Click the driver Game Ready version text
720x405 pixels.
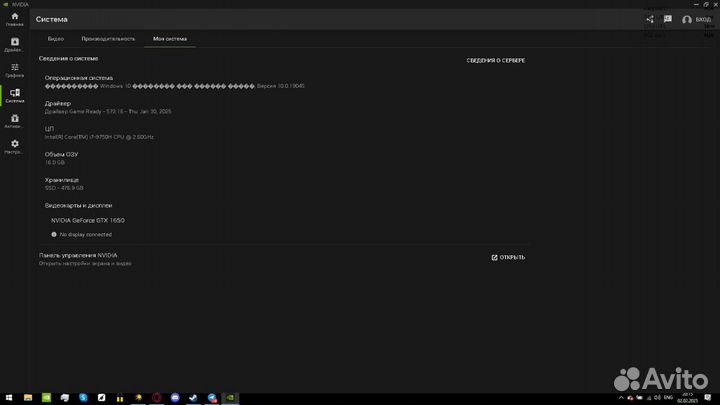click(x=108, y=111)
